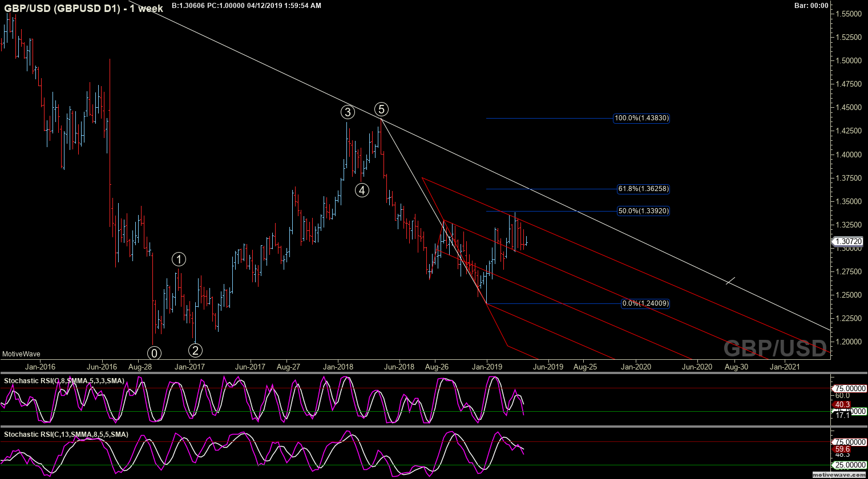The height and width of the screenshot is (479, 868).
Task: Click the 1.55000 price axis label
Action: click(848, 14)
